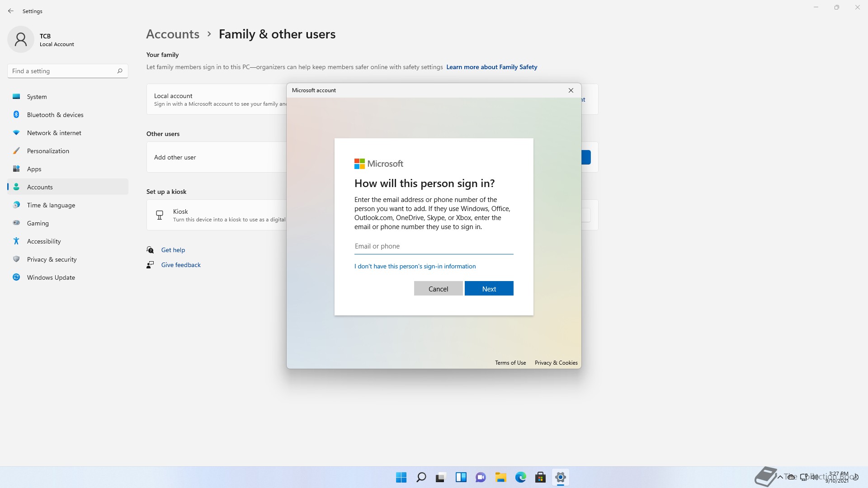Viewport: 868px width, 488px height.
Task: Click the TCB user avatar
Action: (x=21, y=39)
